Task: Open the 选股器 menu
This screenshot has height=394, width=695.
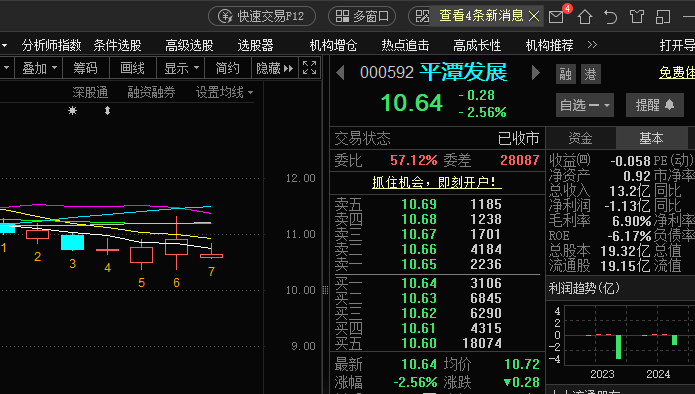Action: [x=255, y=45]
